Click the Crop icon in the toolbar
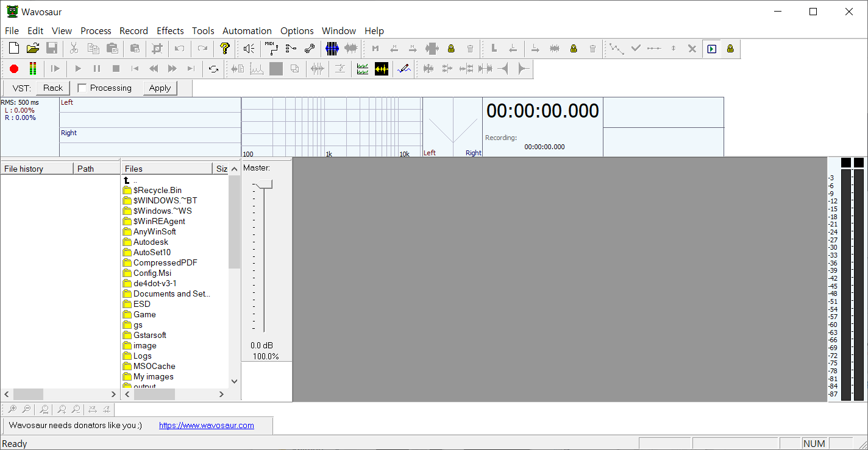The height and width of the screenshot is (450, 868). [x=157, y=49]
